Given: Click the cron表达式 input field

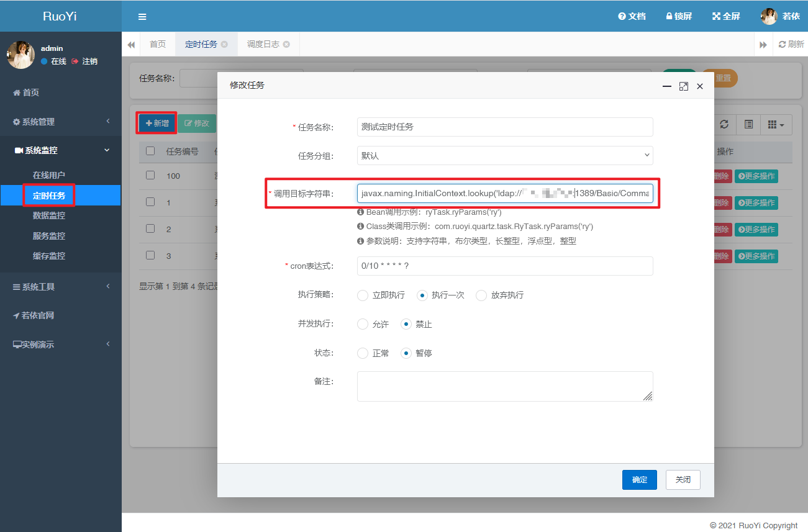Looking at the screenshot, I should click(x=505, y=266).
